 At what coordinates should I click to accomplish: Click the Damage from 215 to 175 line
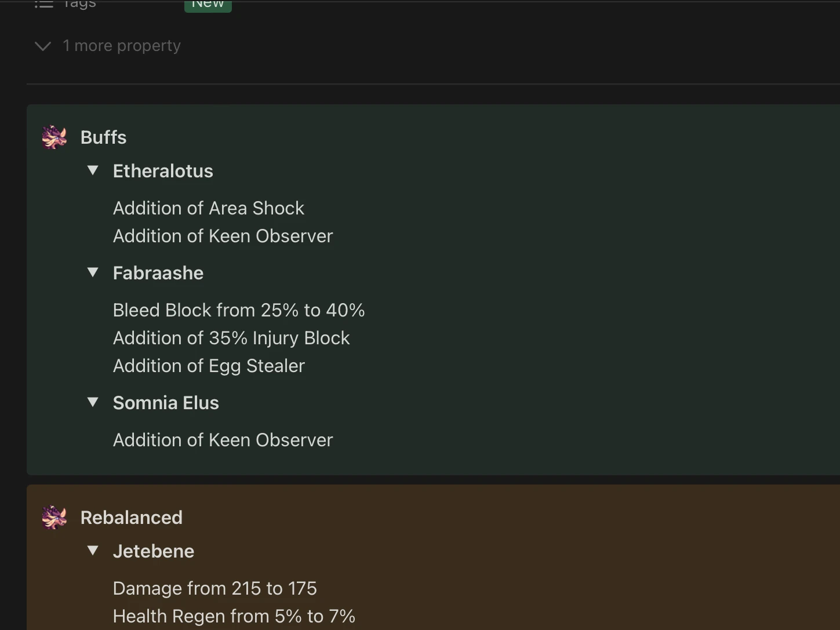coord(214,588)
